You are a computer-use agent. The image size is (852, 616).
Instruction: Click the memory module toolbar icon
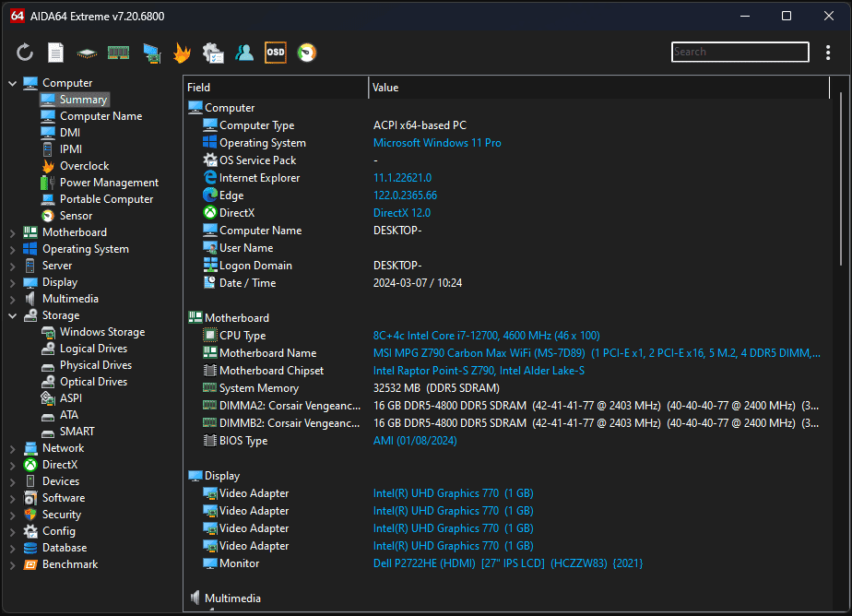point(118,53)
